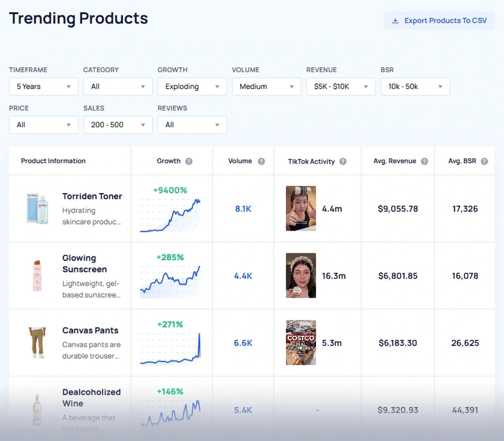Open the Price filter dropdown
The height and width of the screenshot is (441, 504).
[43, 125]
